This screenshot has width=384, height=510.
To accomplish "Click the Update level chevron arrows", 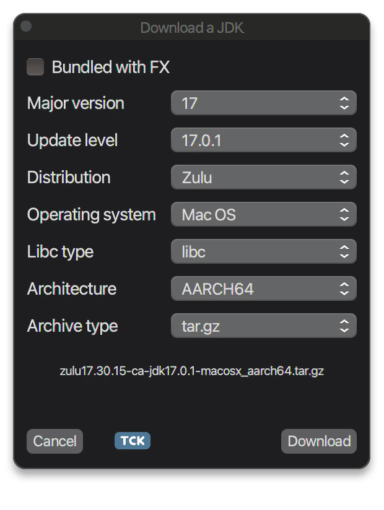I will (344, 140).
